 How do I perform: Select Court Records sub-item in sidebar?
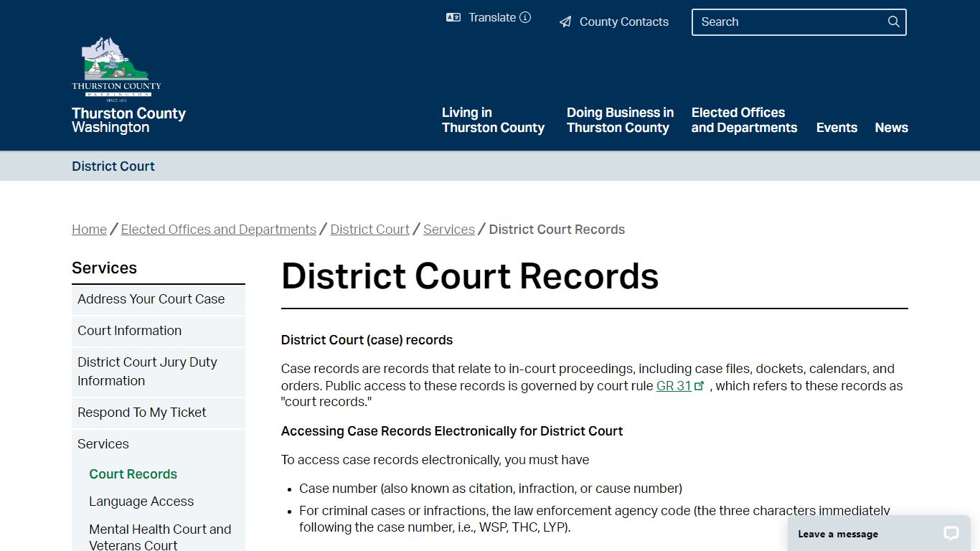(x=133, y=474)
